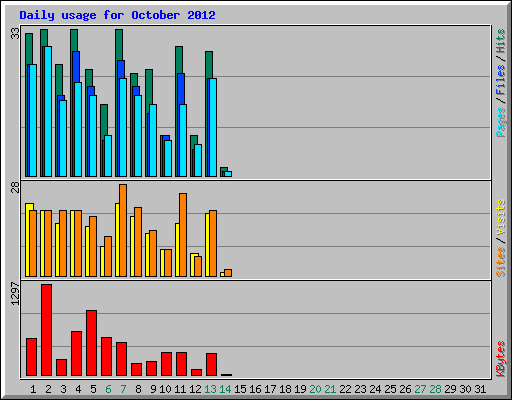Viewport: 512px width, 400px height.
Task: Click green day label '7'
Action: [x=123, y=389]
